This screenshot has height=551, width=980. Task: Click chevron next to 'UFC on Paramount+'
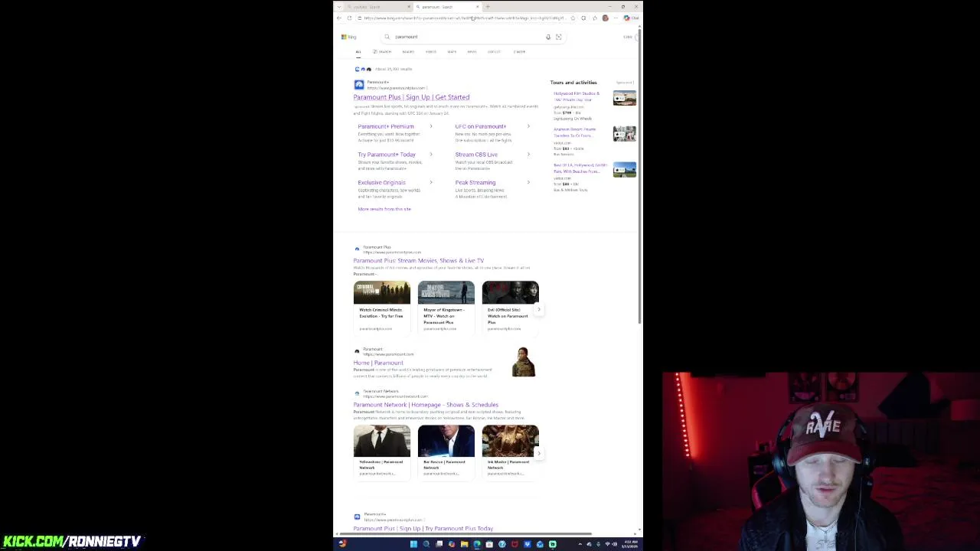tap(528, 126)
